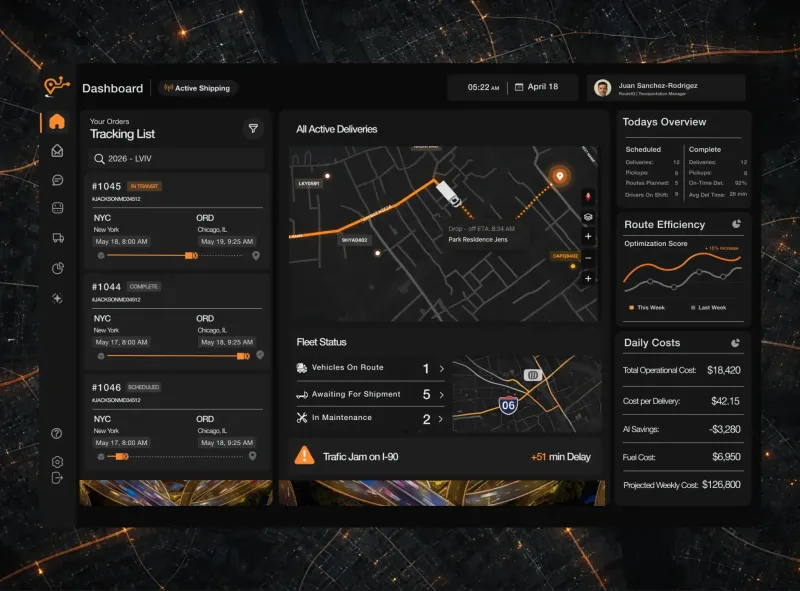The image size is (800, 591).
Task: Click the 05:22 AM time display
Action: coord(483,87)
